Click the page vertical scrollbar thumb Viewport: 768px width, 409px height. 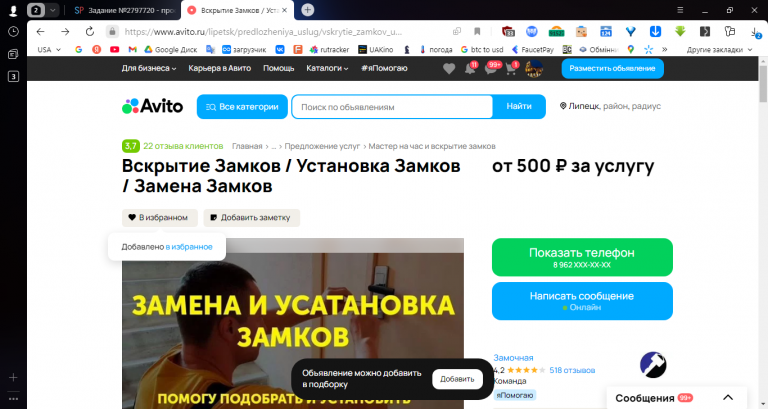coord(763,84)
